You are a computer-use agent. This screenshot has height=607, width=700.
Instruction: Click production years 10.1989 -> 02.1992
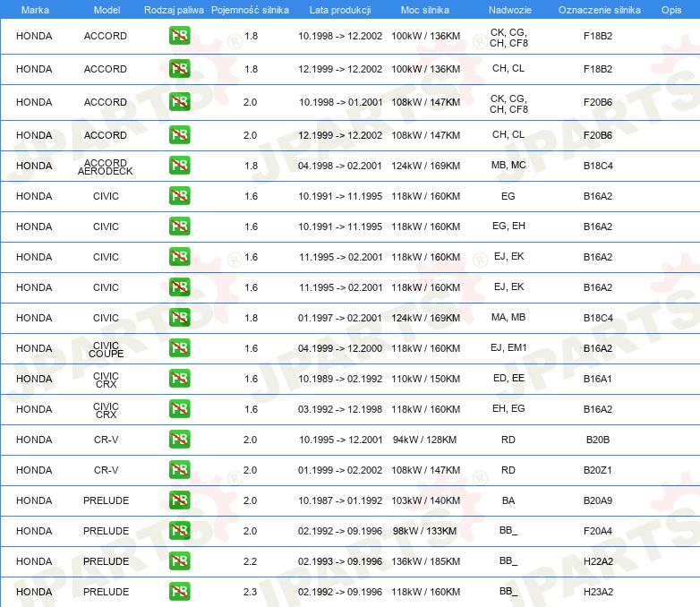tap(340, 379)
